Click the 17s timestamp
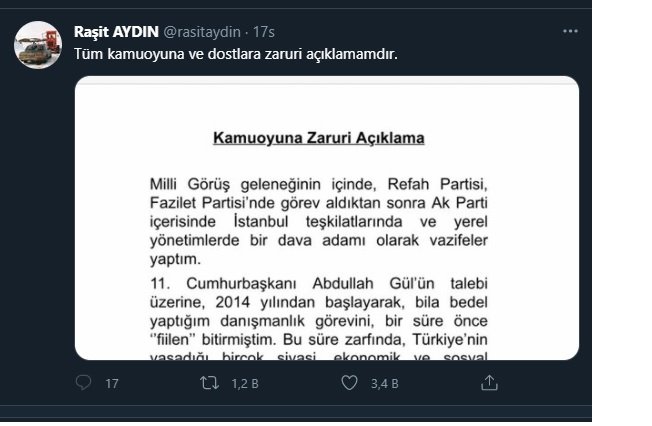 [x=264, y=32]
